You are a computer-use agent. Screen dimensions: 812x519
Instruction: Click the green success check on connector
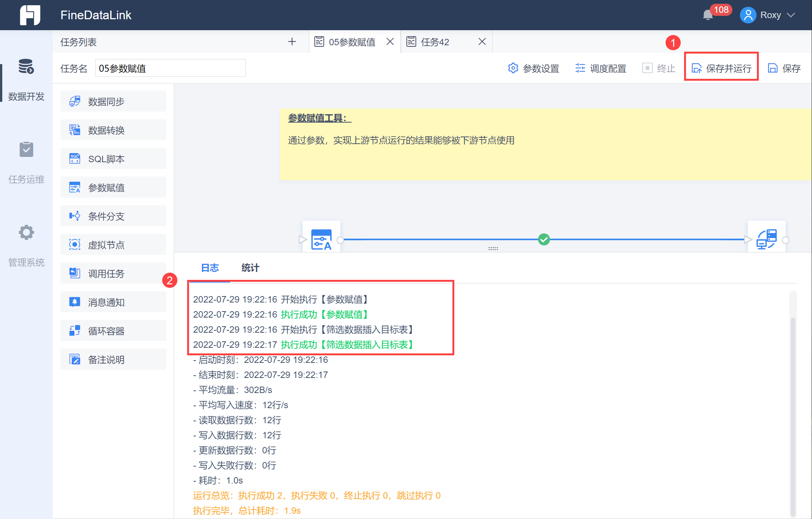544,239
